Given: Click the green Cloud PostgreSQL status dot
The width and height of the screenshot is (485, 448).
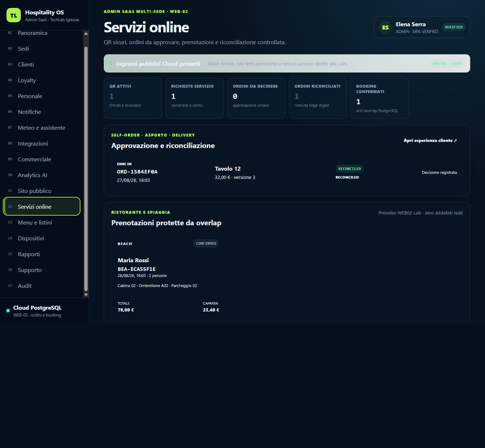Looking at the screenshot, I should [8, 311].
